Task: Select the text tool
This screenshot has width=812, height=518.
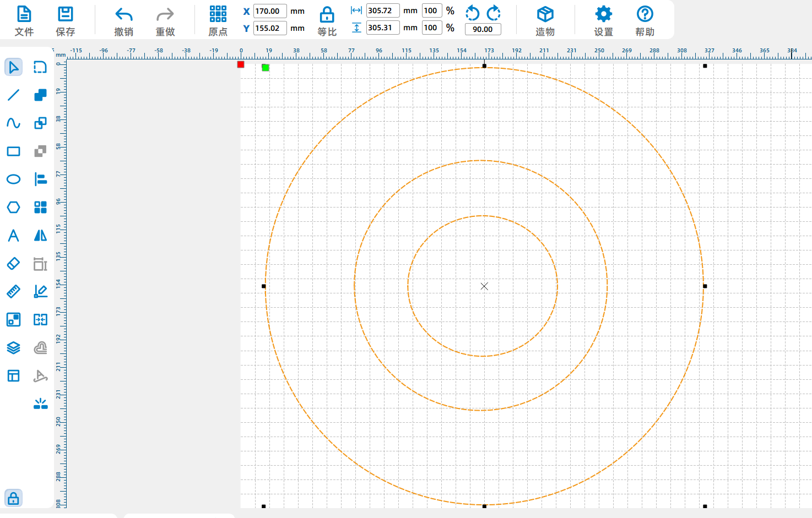Action: (x=13, y=236)
